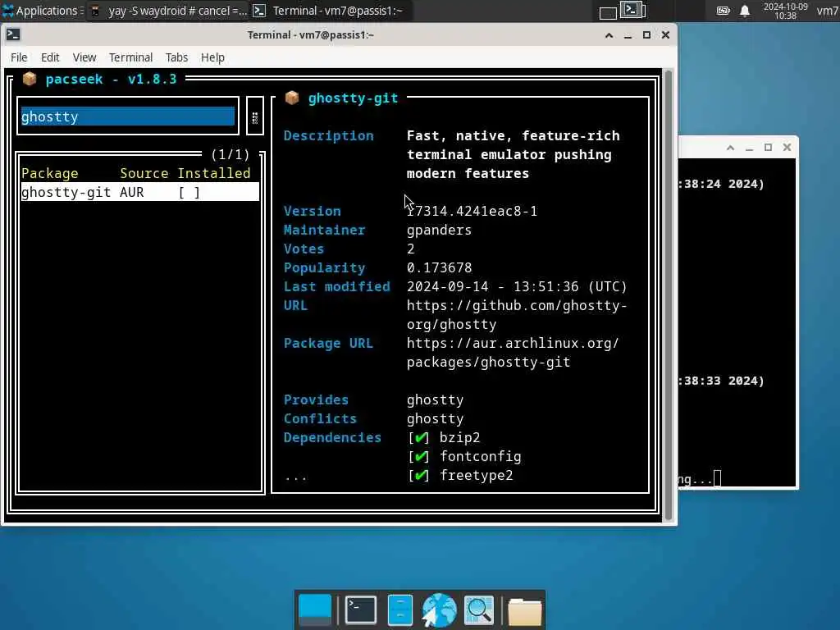Open the View menu
The image size is (840, 630).
click(x=84, y=57)
